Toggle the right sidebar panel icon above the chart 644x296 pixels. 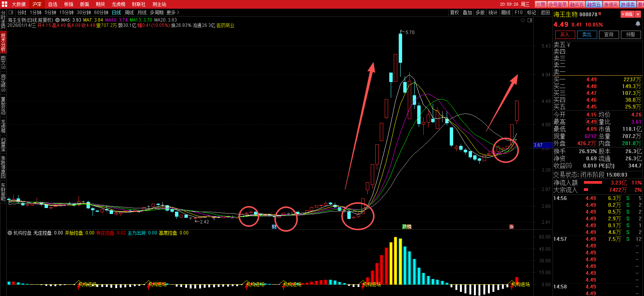tap(530, 20)
